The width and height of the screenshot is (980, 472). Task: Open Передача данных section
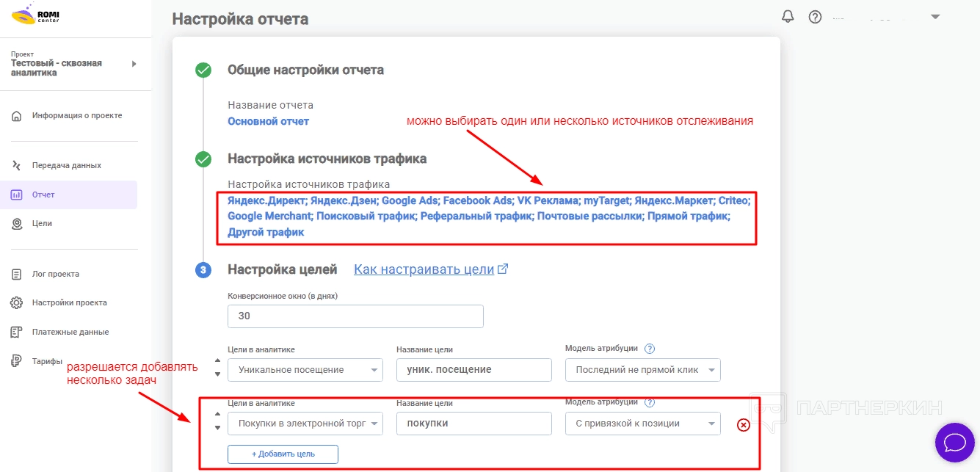66,165
